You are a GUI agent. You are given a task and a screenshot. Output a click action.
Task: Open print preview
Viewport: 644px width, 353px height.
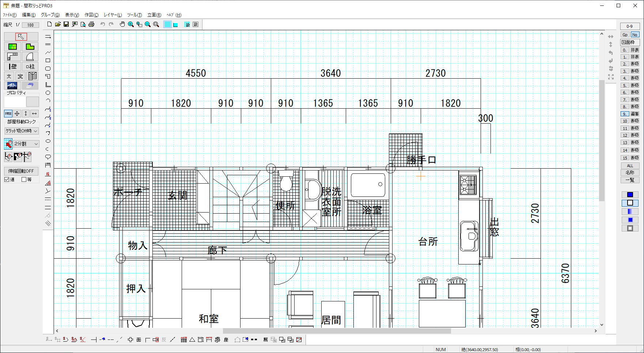[83, 24]
